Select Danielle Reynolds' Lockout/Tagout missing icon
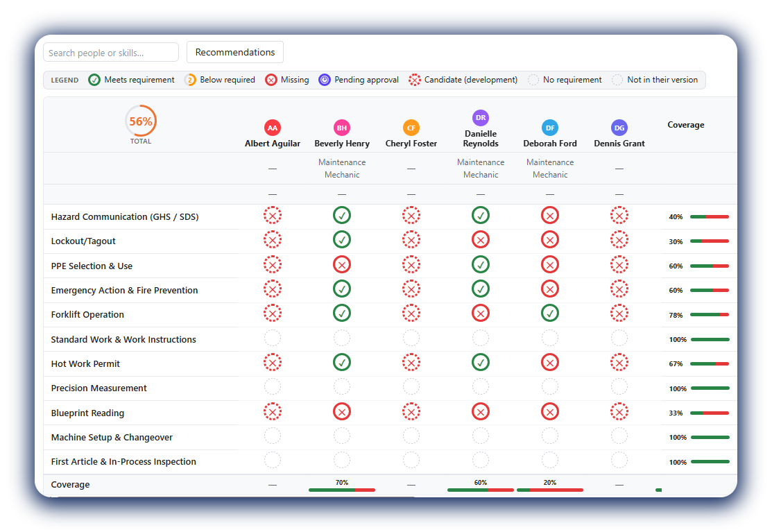Screen dimensions: 772x532 (481, 240)
